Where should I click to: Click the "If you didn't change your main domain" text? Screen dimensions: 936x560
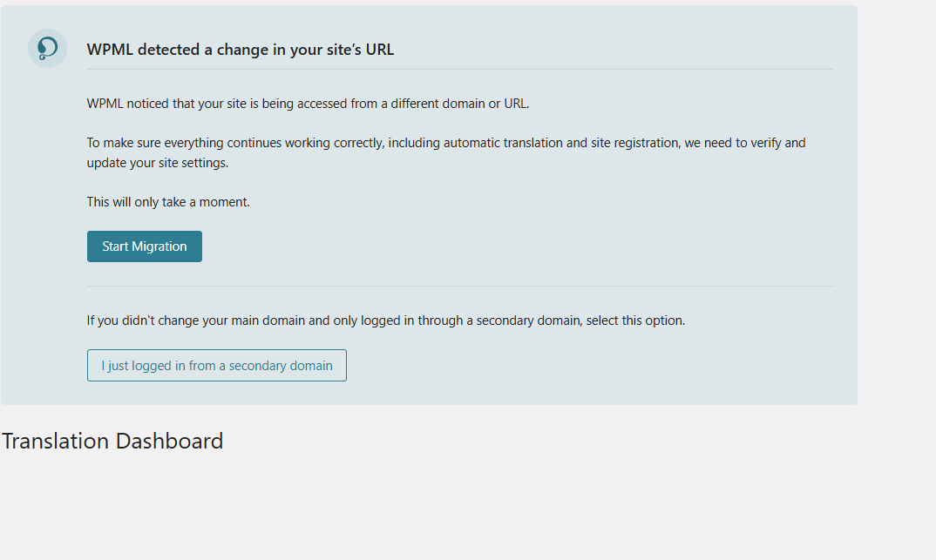coord(385,320)
